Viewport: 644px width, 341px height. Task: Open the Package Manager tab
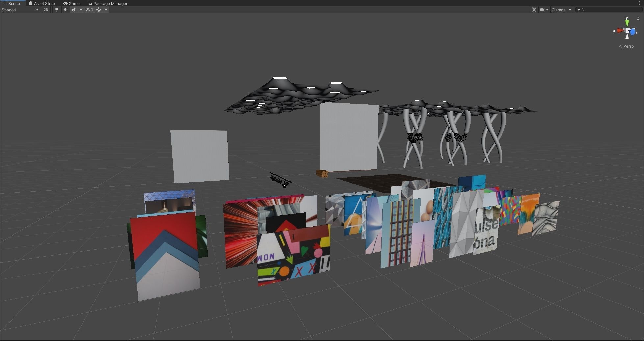pos(108,3)
